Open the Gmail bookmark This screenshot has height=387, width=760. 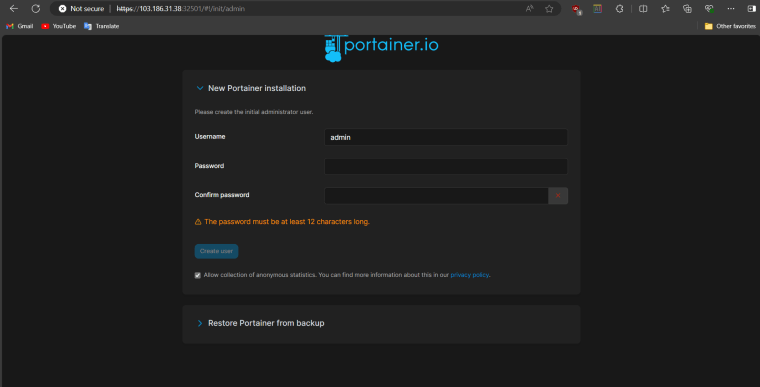(x=19, y=26)
